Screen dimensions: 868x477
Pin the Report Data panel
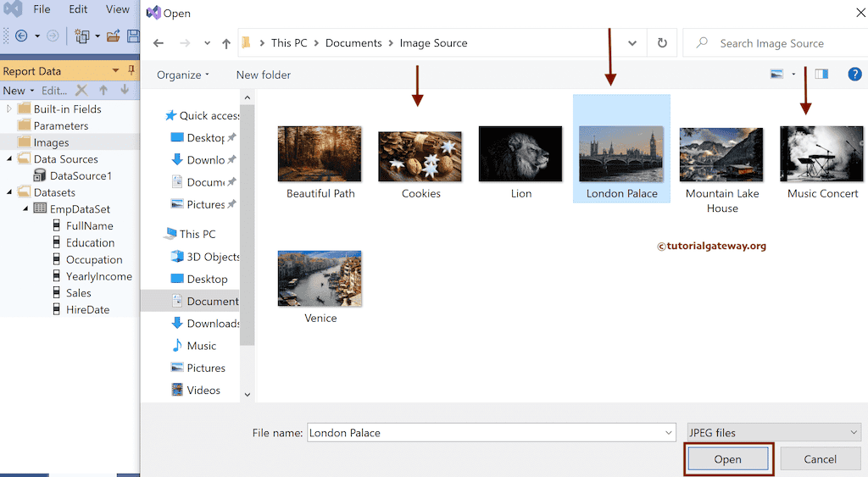tap(131, 70)
